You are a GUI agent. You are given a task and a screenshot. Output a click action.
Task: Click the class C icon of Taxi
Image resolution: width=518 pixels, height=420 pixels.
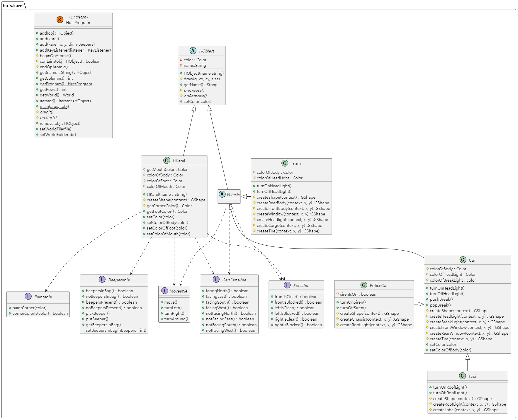click(x=463, y=376)
